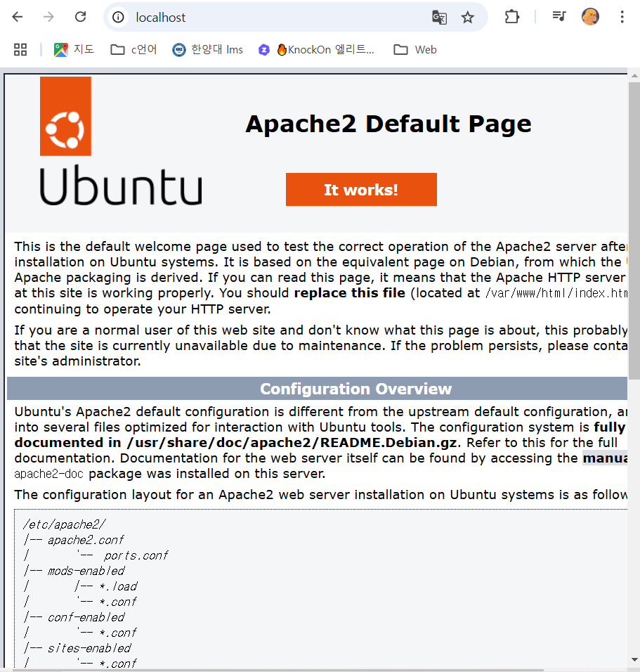This screenshot has width=640, height=672.
Task: Go back to the previous page
Action: 18,17
